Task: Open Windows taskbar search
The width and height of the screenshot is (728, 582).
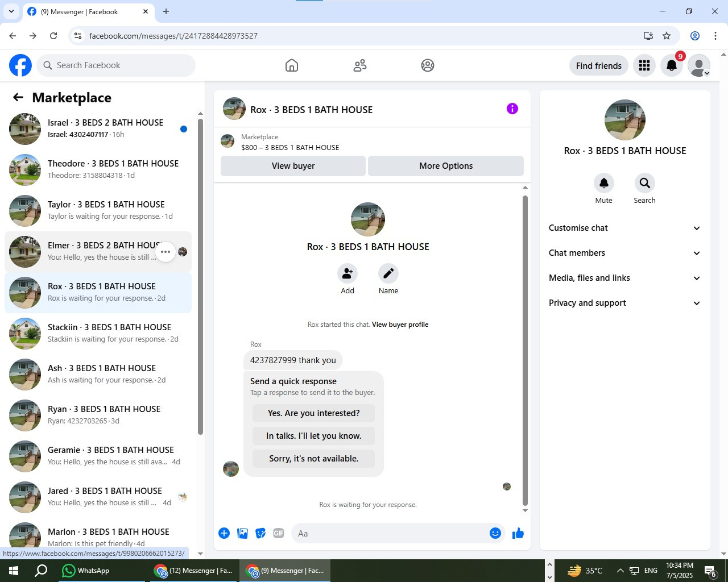Action: click(41, 571)
